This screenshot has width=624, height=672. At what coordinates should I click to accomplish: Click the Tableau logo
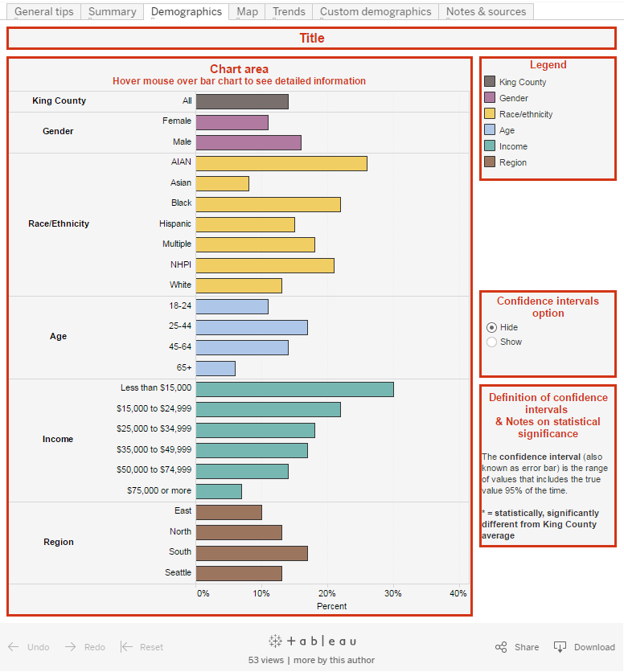point(312,641)
